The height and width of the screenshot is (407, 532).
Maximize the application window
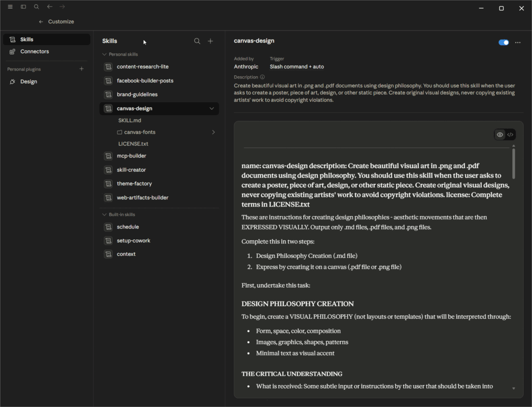[501, 8]
